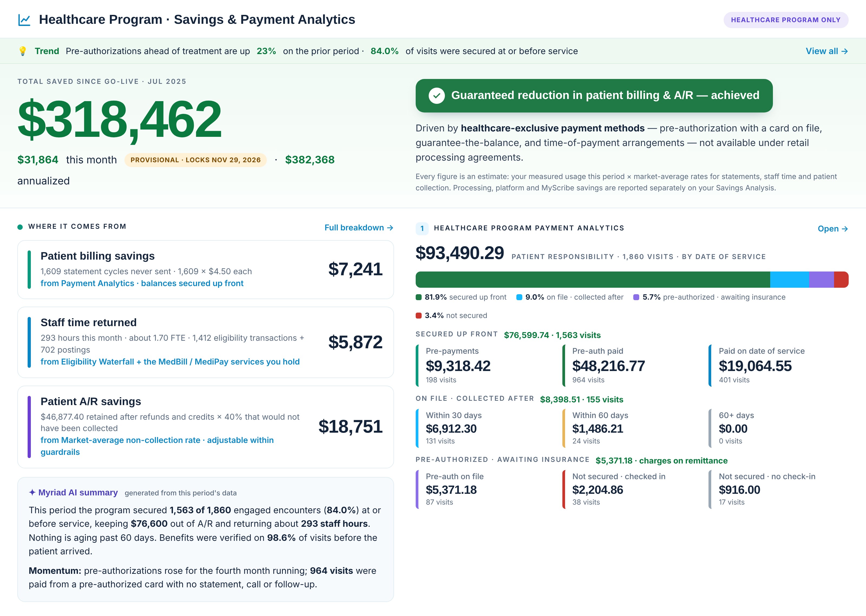
Task: Click the red not secured bar segment
Action: coord(841,280)
